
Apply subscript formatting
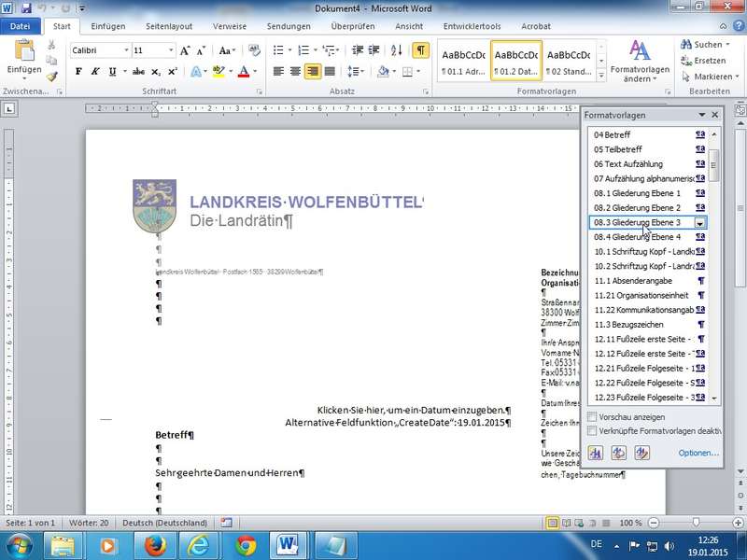156,72
